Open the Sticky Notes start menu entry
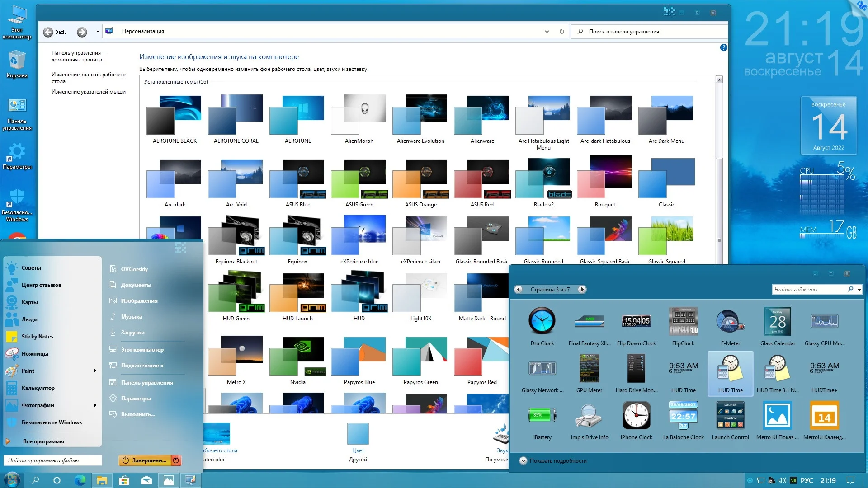This screenshot has width=868, height=488. 37,337
